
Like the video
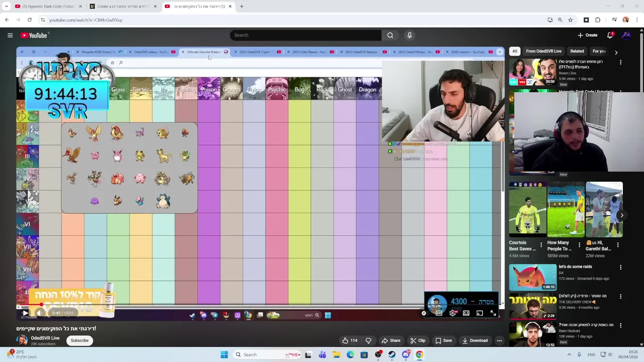pyautogui.click(x=350, y=340)
